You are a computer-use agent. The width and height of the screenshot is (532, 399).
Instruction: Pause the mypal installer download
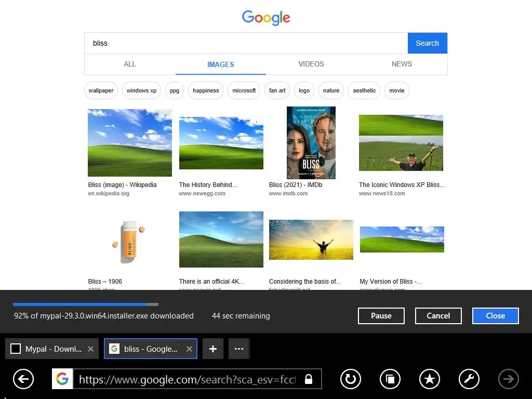click(x=381, y=316)
